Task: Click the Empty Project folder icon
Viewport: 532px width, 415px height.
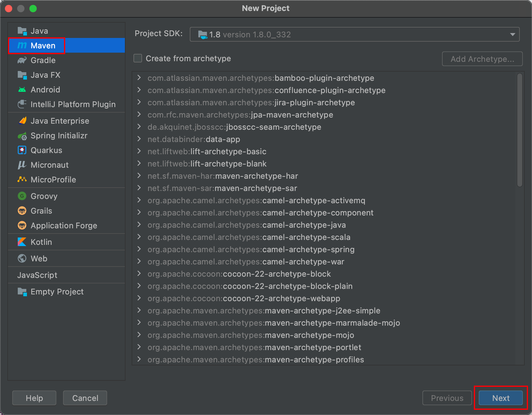Action: coord(22,292)
